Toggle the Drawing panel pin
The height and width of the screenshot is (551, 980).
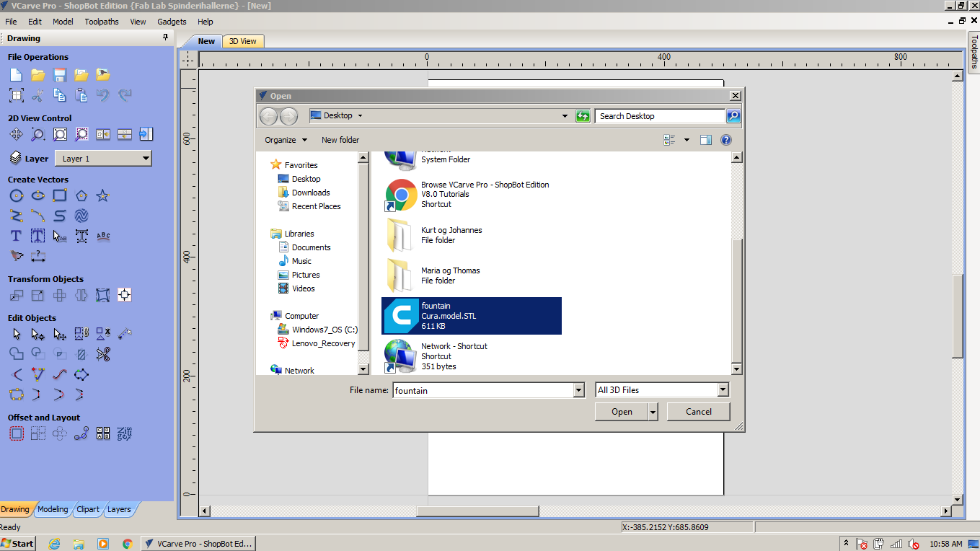[x=165, y=38]
